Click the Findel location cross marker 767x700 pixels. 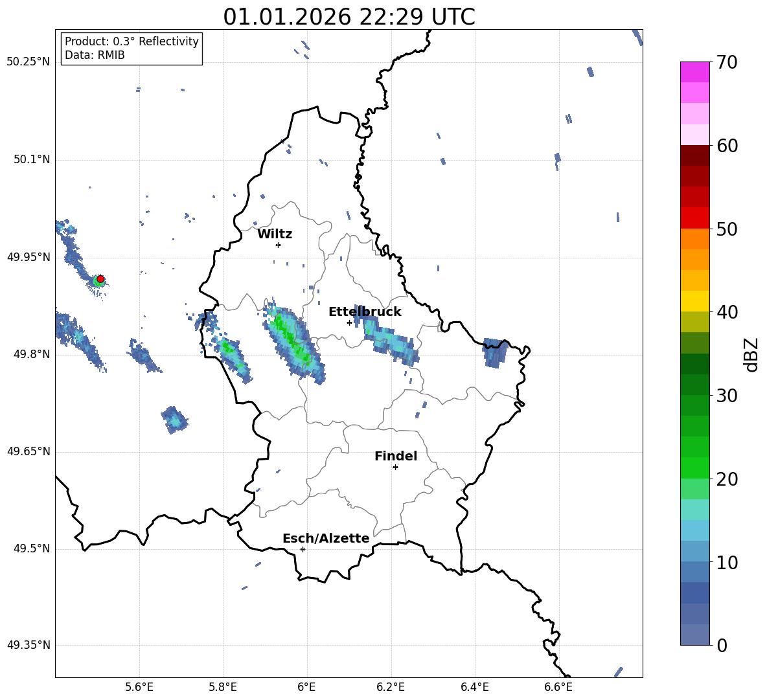pyautogui.click(x=395, y=468)
